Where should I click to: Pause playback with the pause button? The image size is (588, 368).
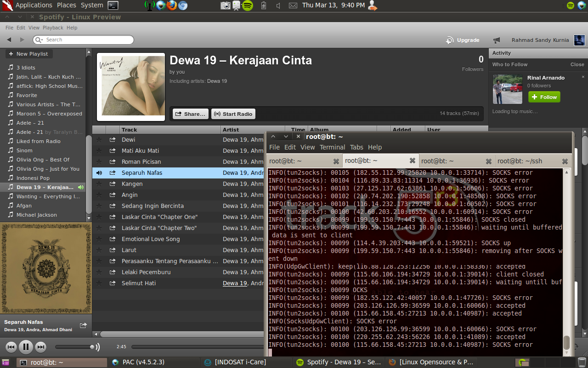pyautogui.click(x=26, y=347)
